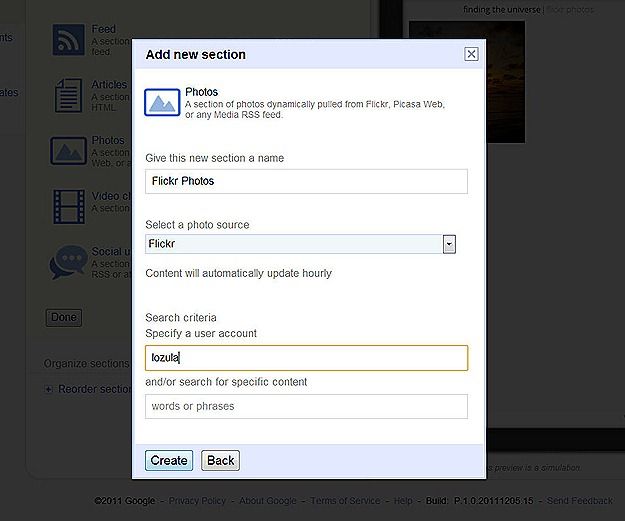Open the Privacy Policy footer link

click(197, 501)
